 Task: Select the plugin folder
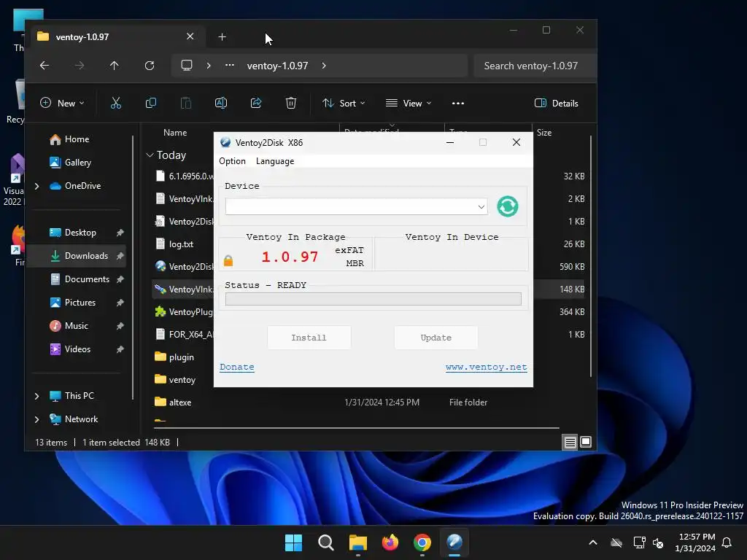tap(181, 357)
